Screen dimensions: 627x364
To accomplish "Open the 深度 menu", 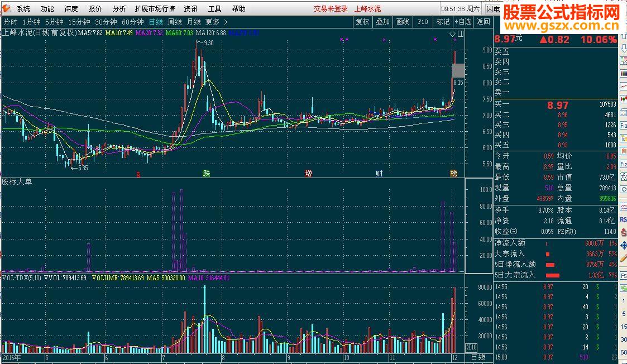I will [x=71, y=8].
